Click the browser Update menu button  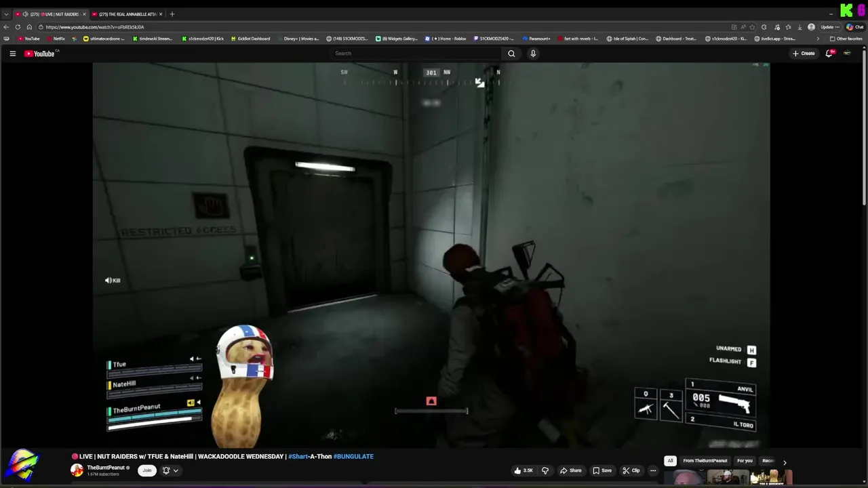pos(830,27)
